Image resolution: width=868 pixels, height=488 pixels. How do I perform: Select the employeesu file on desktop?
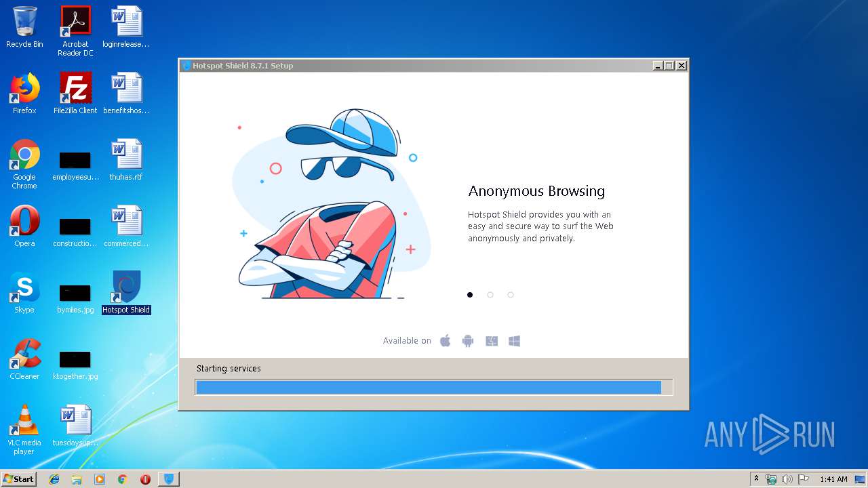(x=75, y=165)
